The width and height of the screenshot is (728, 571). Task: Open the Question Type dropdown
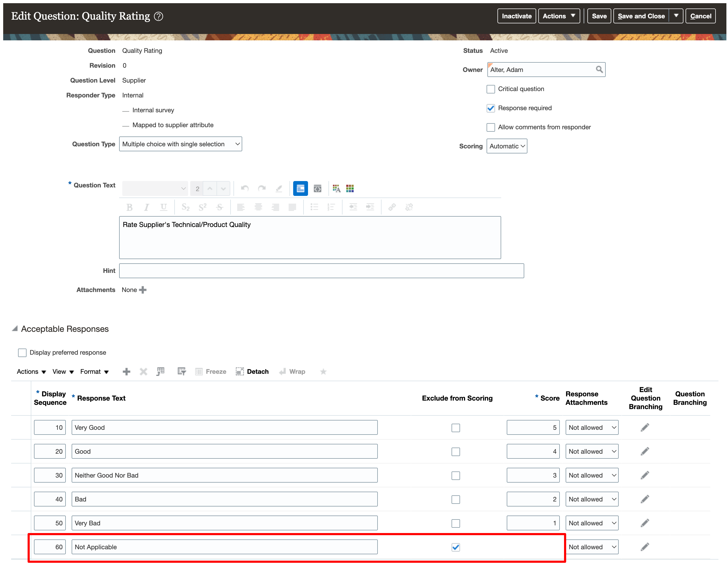pyautogui.click(x=180, y=144)
